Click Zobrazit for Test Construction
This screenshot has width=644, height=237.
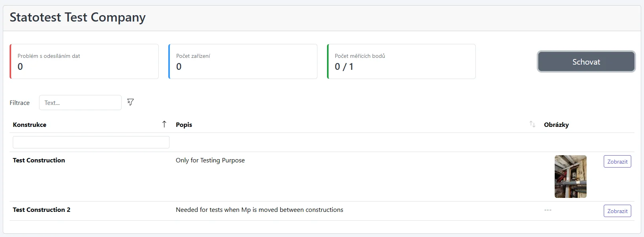[617, 162]
